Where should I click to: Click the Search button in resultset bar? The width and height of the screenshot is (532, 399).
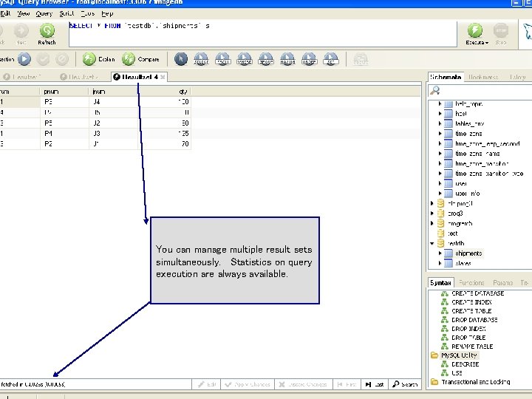click(405, 384)
